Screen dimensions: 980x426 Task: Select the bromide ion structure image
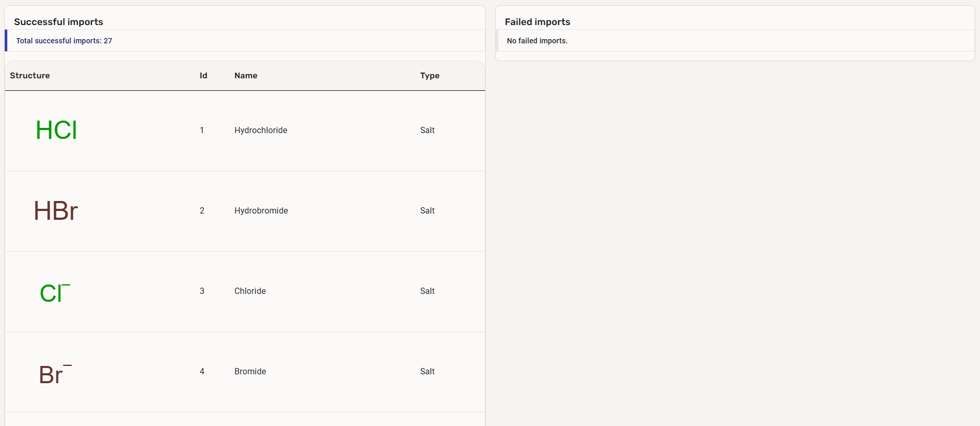pos(55,374)
